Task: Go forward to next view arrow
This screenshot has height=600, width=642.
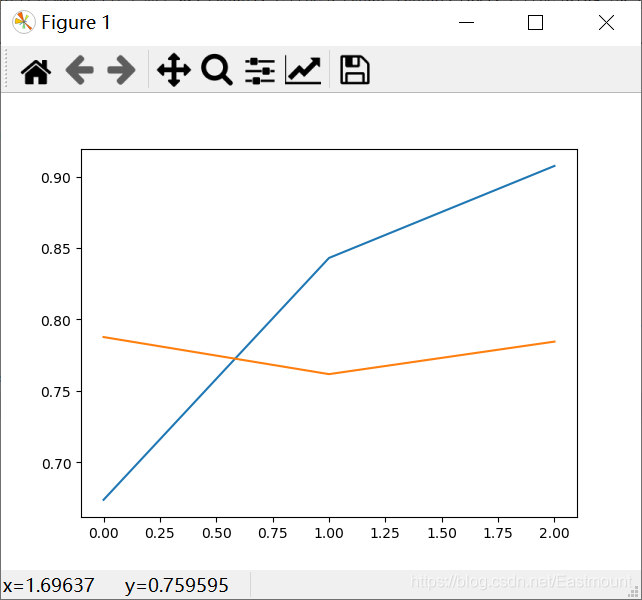Action: (121, 71)
